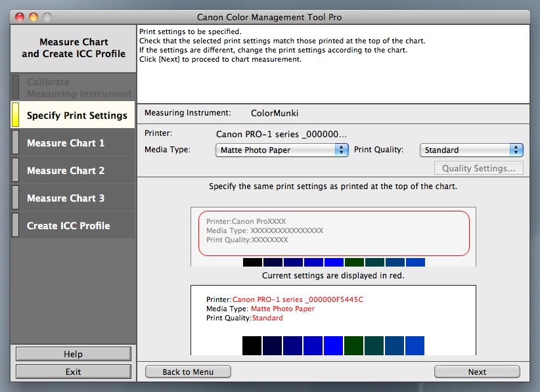Proceed with the Next button
This screenshot has width=540, height=392.
pyautogui.click(x=477, y=372)
